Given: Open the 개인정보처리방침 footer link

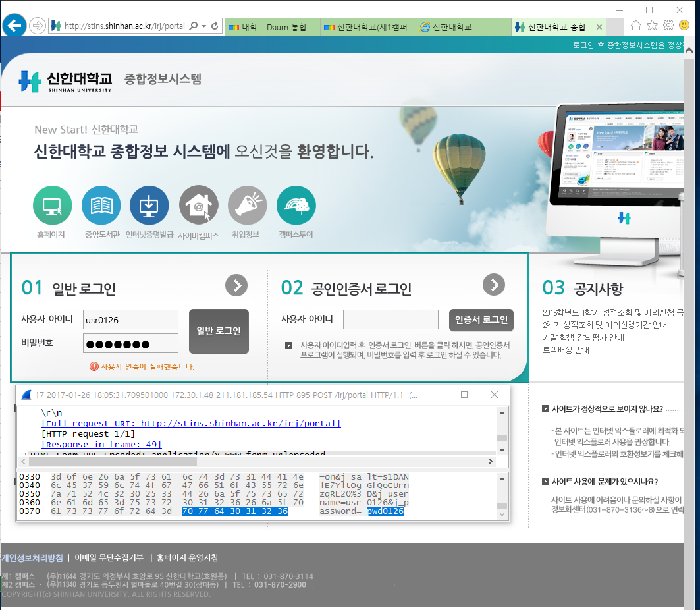Looking at the screenshot, I should coord(32,558).
